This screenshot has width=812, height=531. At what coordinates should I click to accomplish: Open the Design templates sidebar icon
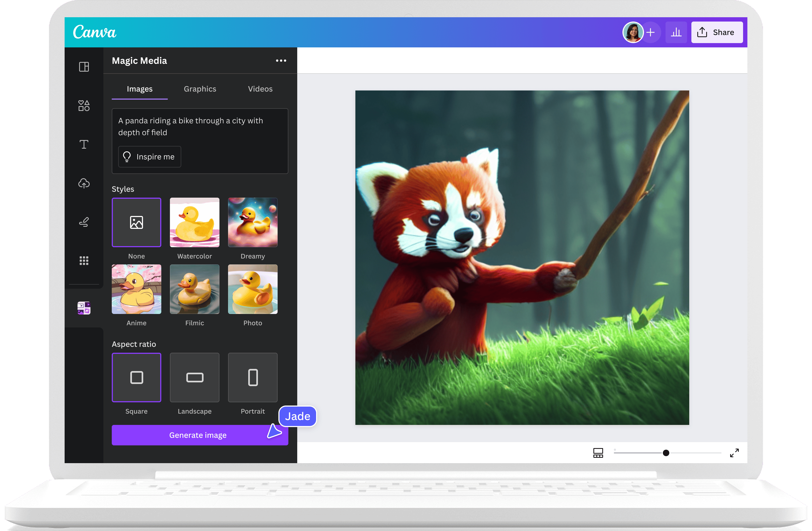coord(84,67)
